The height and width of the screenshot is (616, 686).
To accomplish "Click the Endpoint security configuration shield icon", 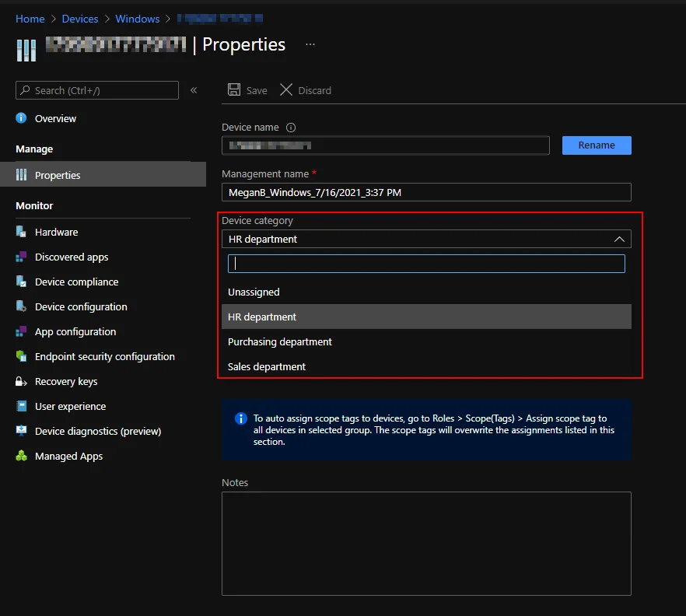I will coord(21,356).
